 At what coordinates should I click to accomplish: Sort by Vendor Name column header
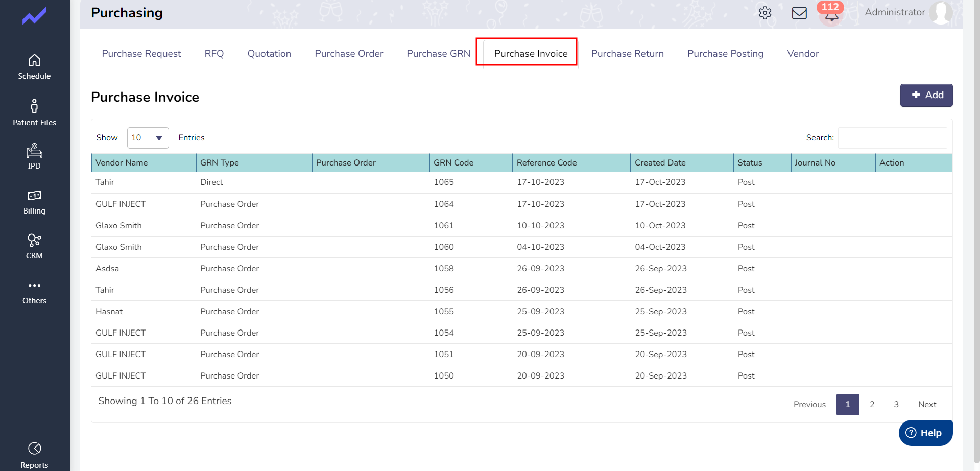[144, 163]
